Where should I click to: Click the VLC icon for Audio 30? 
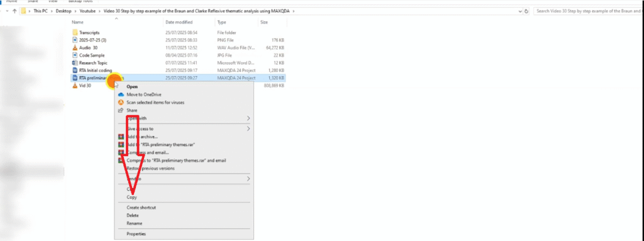(x=75, y=48)
